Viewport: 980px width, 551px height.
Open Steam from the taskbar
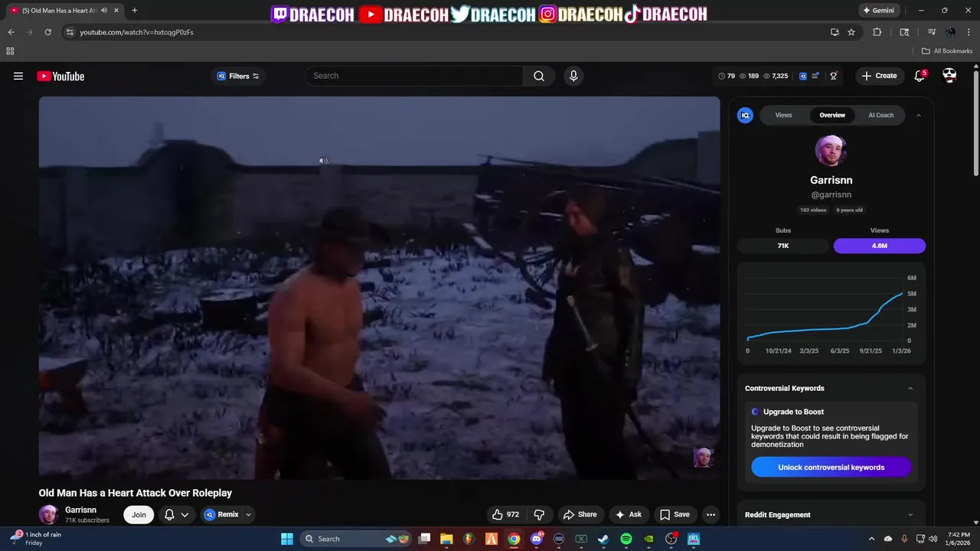pos(603,539)
